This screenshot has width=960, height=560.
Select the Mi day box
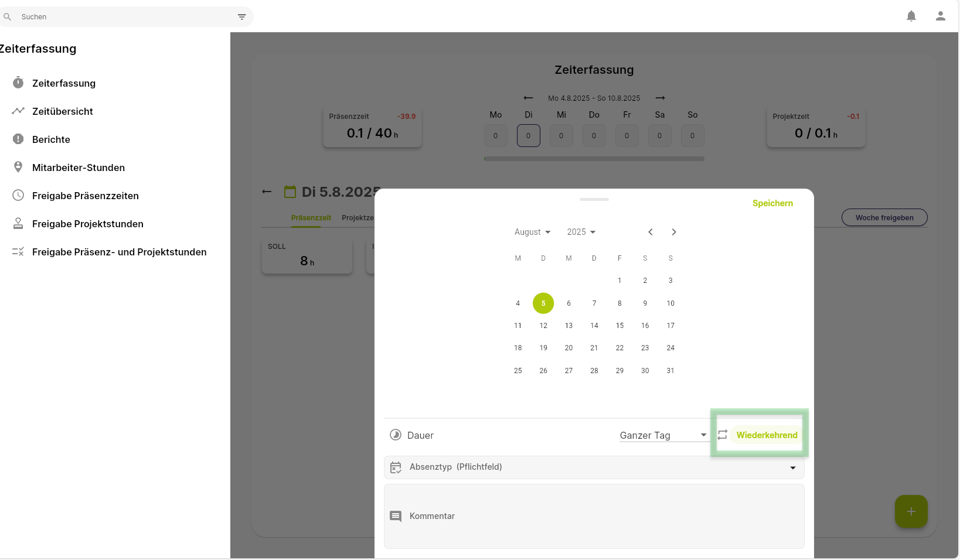click(561, 136)
